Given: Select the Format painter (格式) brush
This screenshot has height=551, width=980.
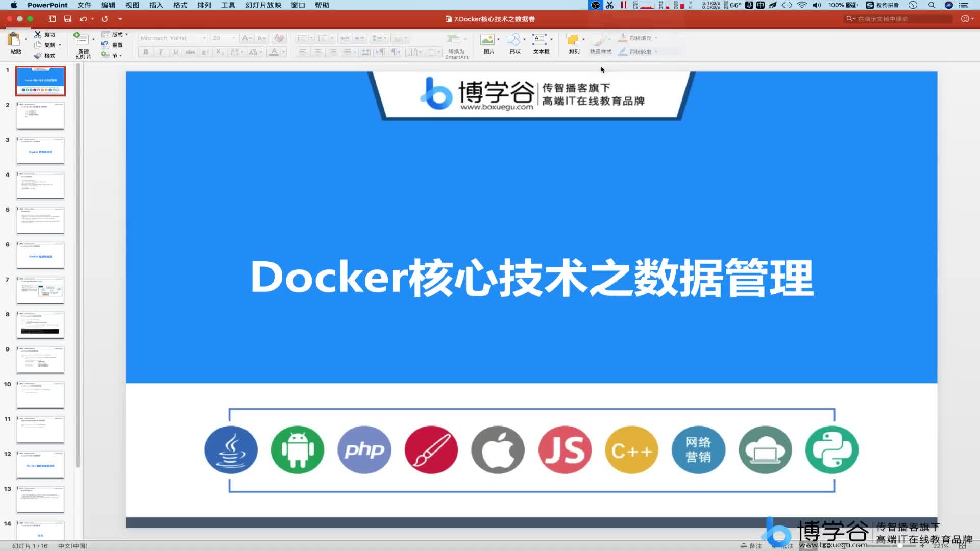Looking at the screenshot, I should point(38,56).
